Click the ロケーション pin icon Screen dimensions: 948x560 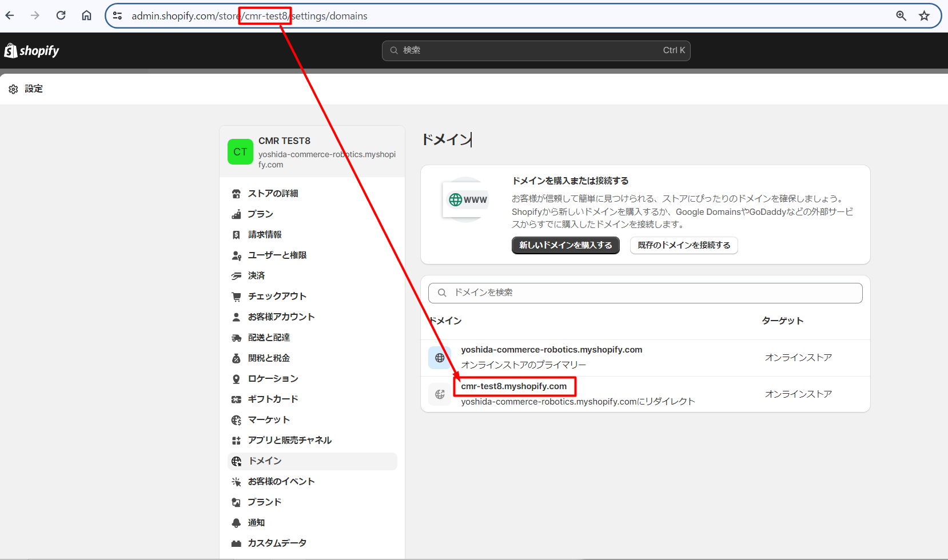click(x=236, y=379)
